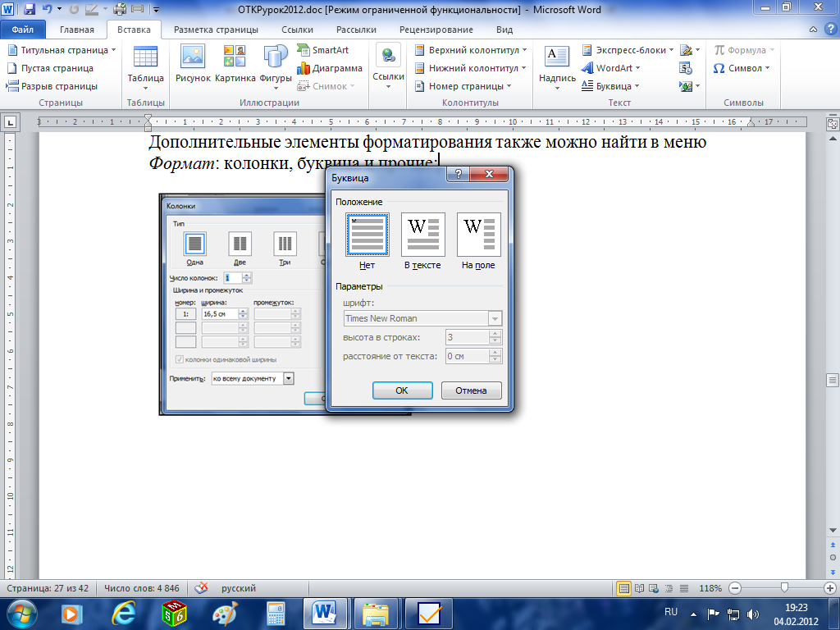Click the Формула button
This screenshot has height=630, width=840.
pyautogui.click(x=744, y=50)
